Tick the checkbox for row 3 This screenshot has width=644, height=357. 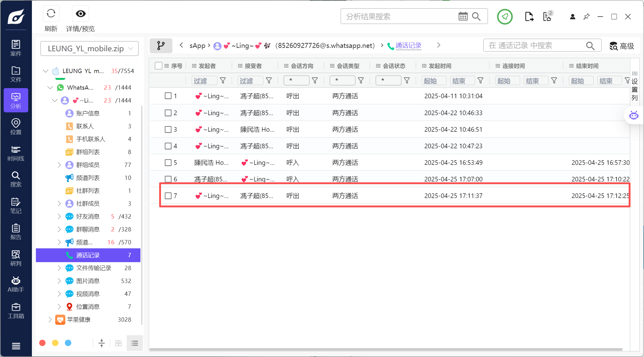point(168,130)
